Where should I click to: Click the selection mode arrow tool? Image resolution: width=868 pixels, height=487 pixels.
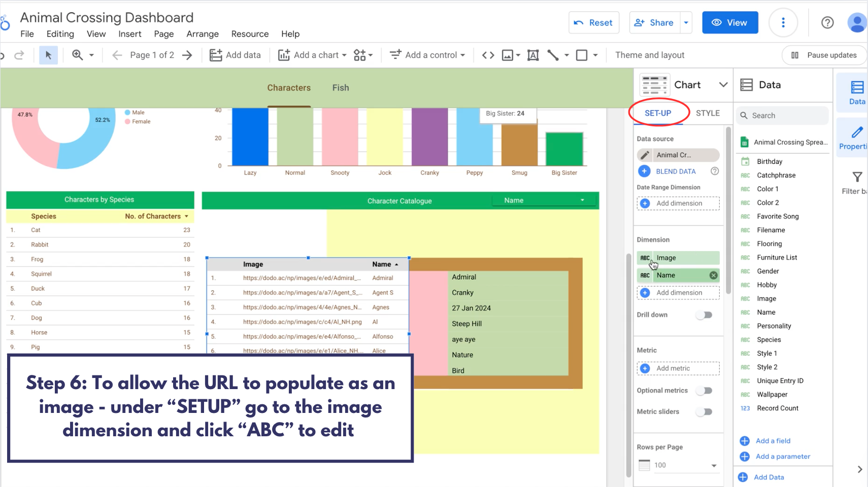(x=48, y=55)
